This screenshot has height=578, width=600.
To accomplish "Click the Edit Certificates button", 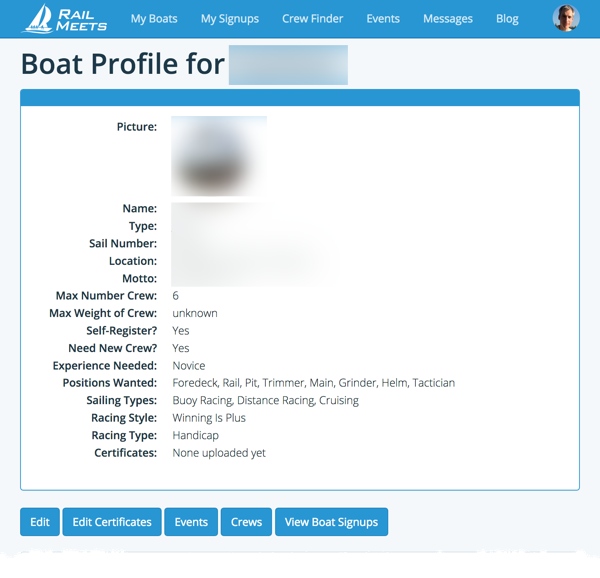I will coord(112,522).
